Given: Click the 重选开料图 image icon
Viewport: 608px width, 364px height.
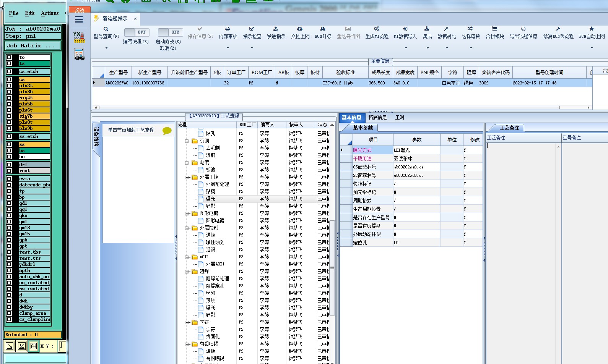Looking at the screenshot, I should click(348, 29).
